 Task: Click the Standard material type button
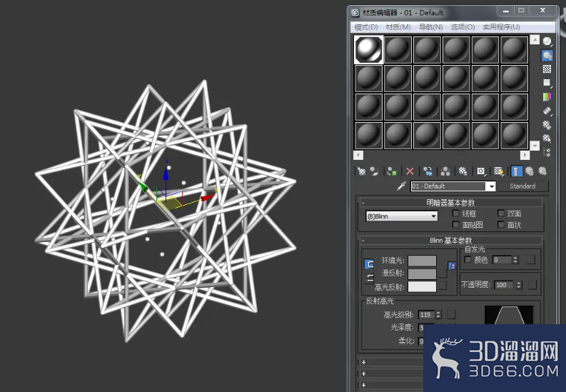pos(522,186)
